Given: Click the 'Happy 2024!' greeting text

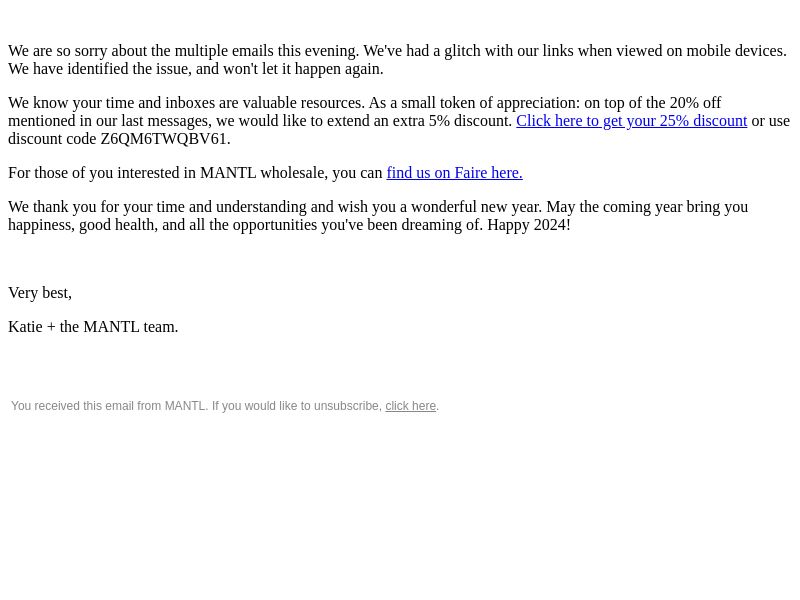Looking at the screenshot, I should 529,225.
